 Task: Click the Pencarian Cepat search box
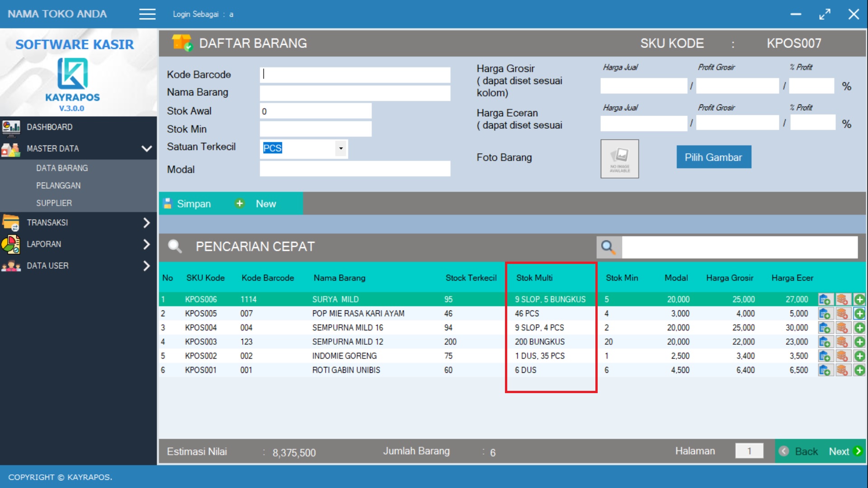point(740,247)
